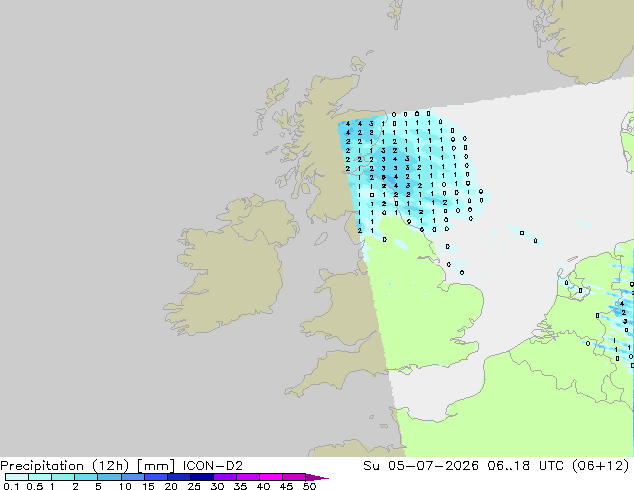
Task: Click the legend label "20"
Action: click(x=171, y=486)
